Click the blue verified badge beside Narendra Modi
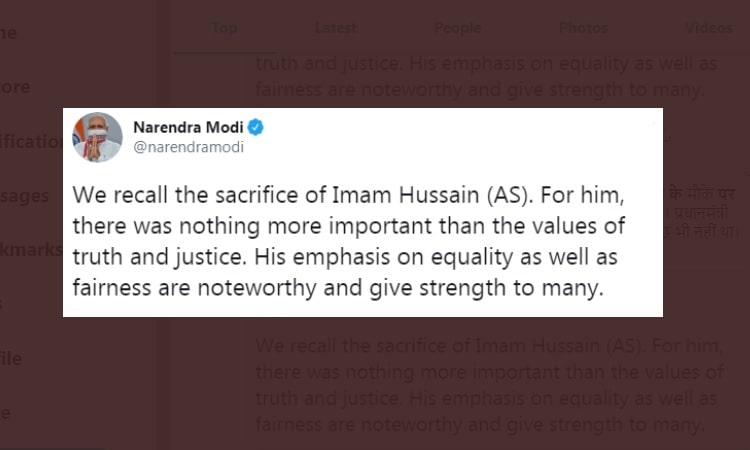This screenshot has height=450, width=750. 256,127
